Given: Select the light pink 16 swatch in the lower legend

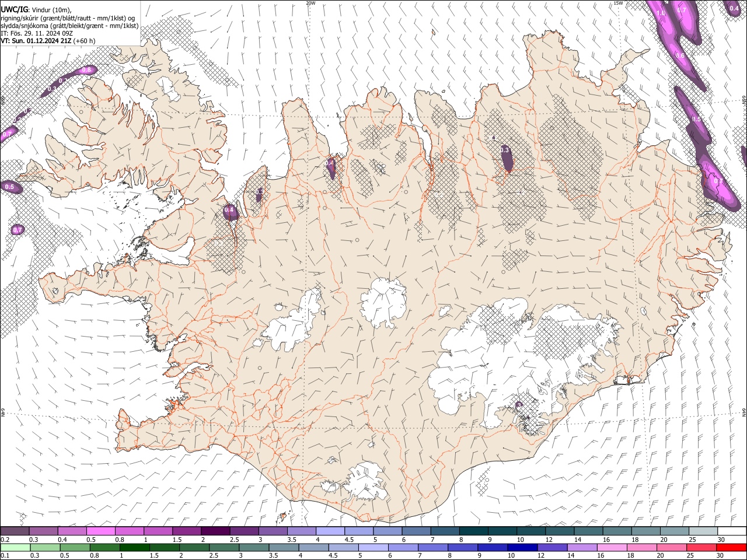Looking at the screenshot, I should pyautogui.click(x=612, y=547).
